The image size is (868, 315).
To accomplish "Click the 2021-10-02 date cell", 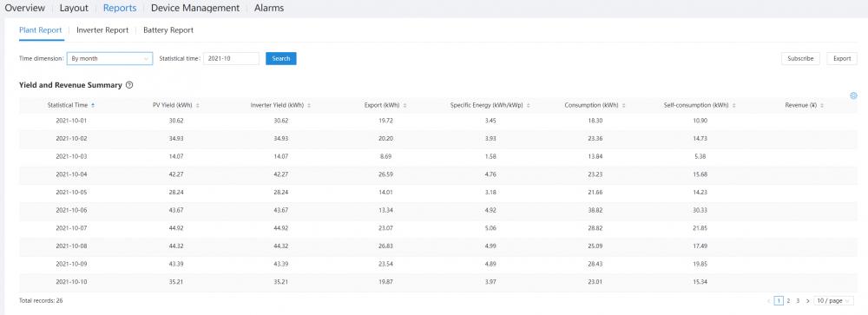I will tap(71, 138).
